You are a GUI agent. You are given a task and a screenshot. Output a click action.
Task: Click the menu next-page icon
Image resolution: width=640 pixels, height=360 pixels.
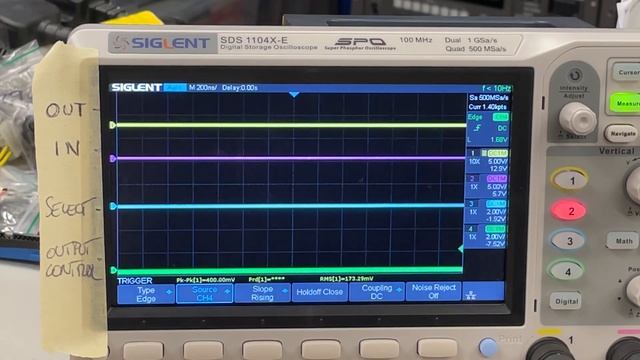click(x=471, y=295)
